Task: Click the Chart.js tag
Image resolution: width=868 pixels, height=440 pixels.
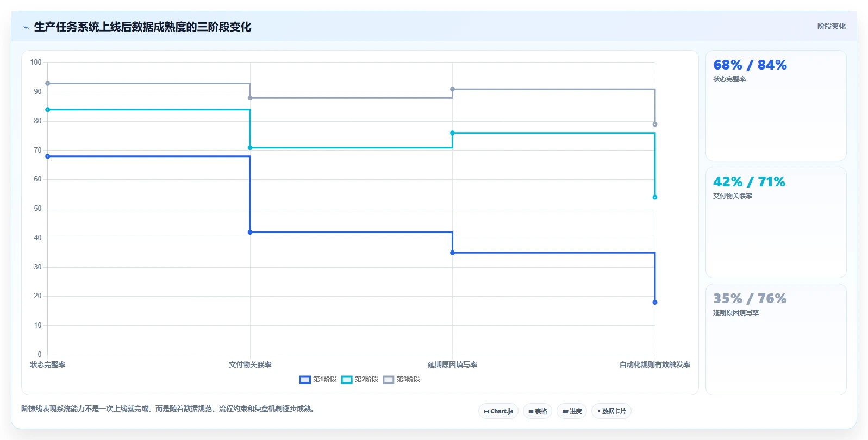Action: click(498, 411)
